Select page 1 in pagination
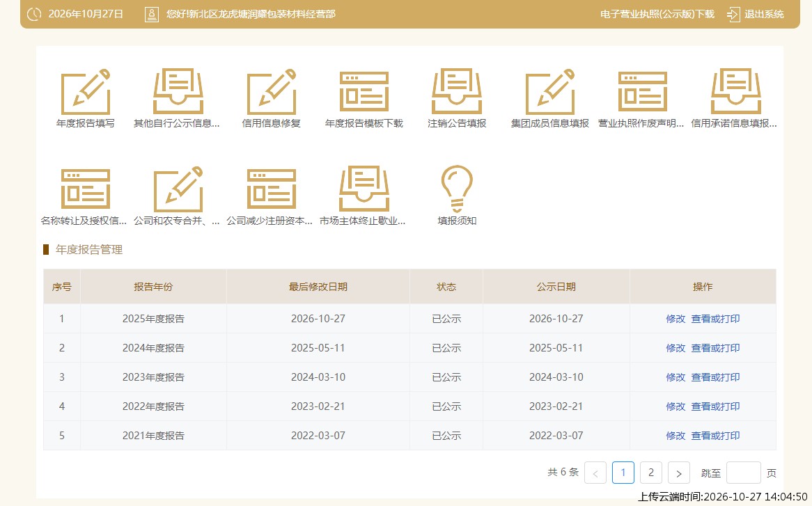The width and height of the screenshot is (812, 506). tap(623, 473)
